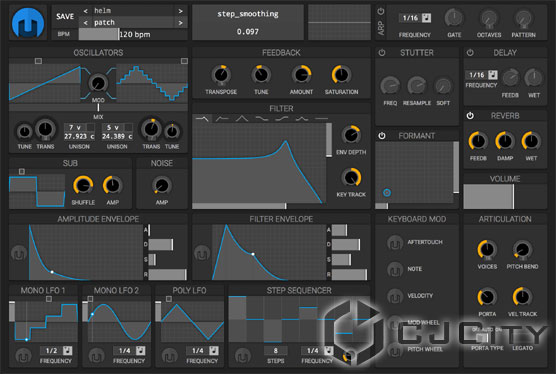Image resolution: width=556 pixels, height=374 pixels.
Task: Toggle the Arp power switch
Action: click(x=381, y=11)
